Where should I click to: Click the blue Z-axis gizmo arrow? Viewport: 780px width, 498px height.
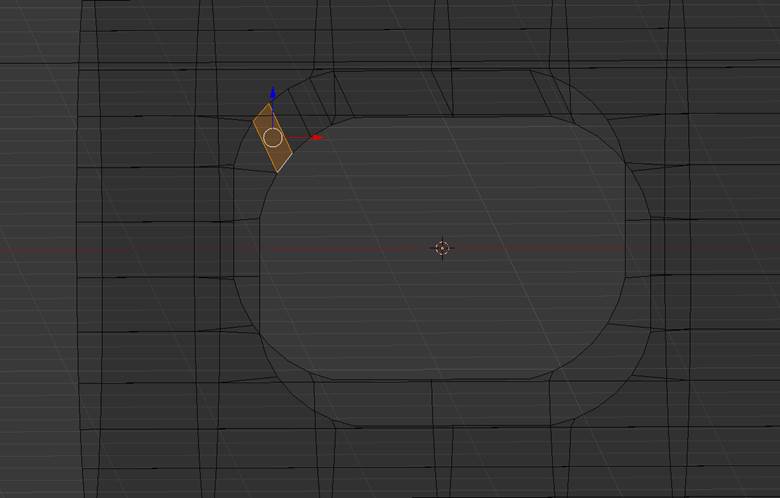(x=273, y=95)
